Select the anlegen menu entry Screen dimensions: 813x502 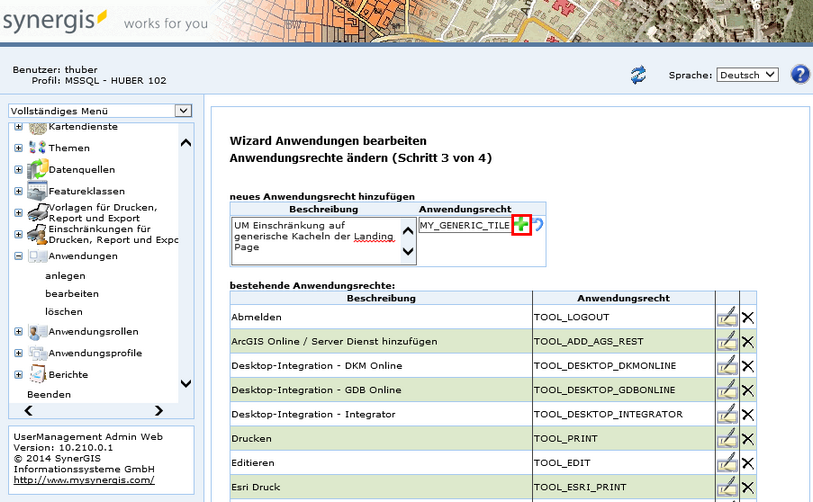tap(65, 275)
